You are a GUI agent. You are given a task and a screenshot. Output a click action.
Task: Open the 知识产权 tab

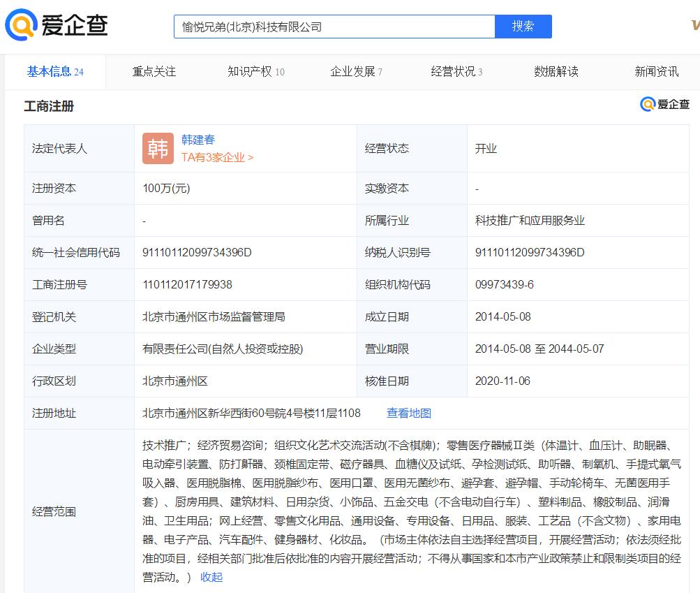(256, 72)
